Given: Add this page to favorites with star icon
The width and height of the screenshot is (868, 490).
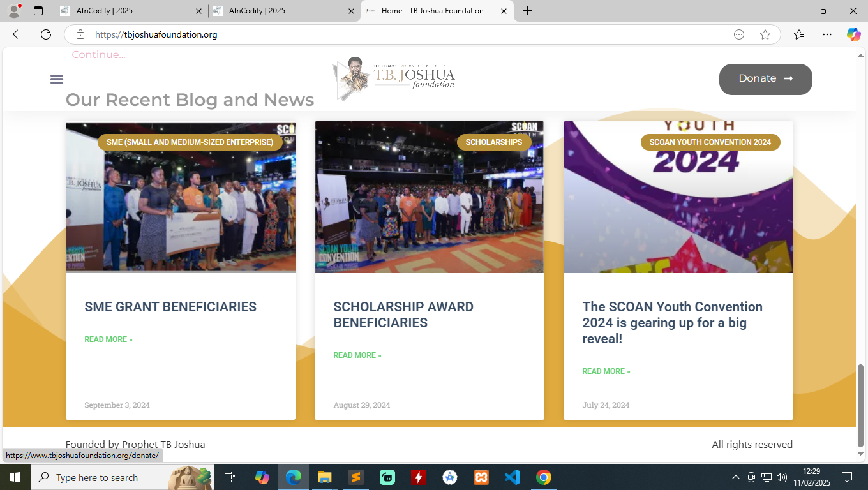Looking at the screenshot, I should pyautogui.click(x=765, y=34).
